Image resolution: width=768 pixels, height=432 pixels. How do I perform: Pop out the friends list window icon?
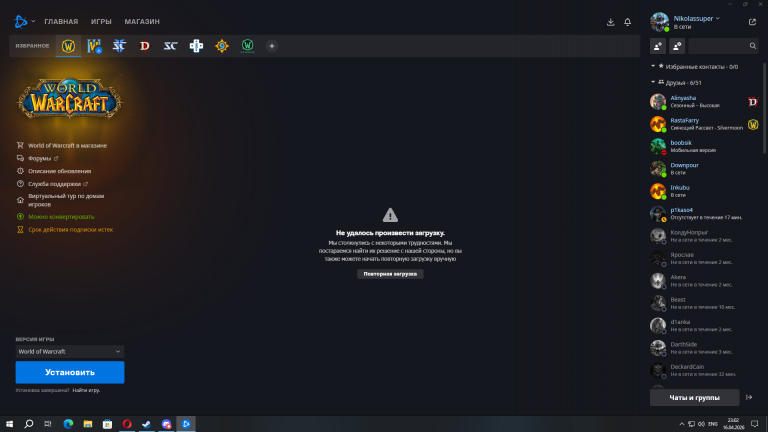point(752,22)
